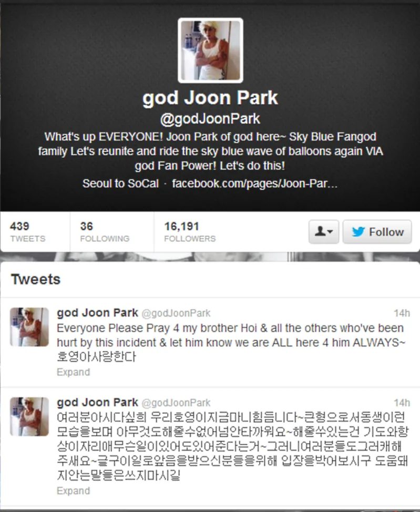The width and height of the screenshot is (420, 512).
Task: Click 'god Joon Park' name on second tweet
Action: 97,402
